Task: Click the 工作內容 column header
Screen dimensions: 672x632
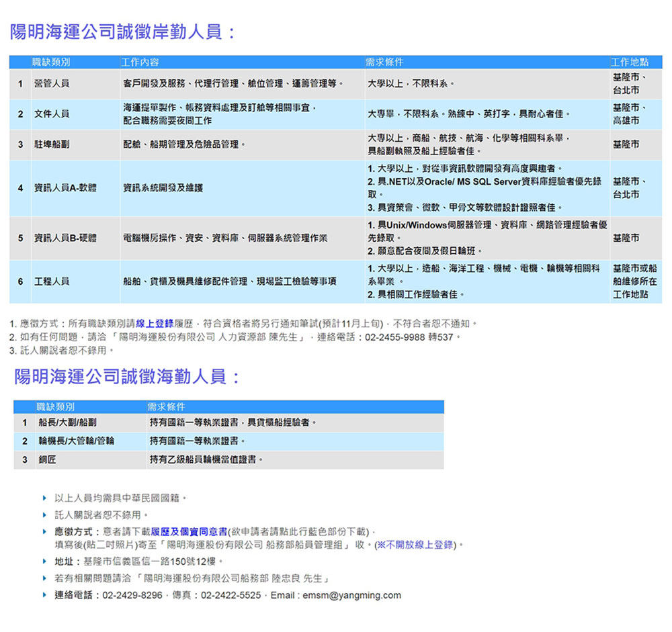Action: click(x=140, y=62)
